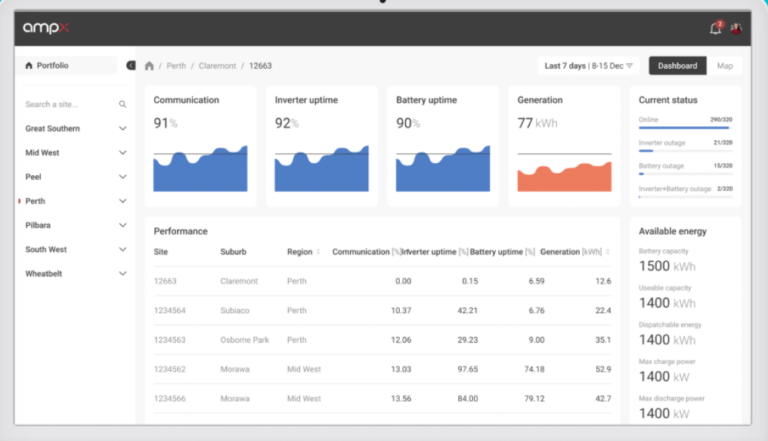
Task: Sort by Region column arrows
Action: [x=320, y=252]
